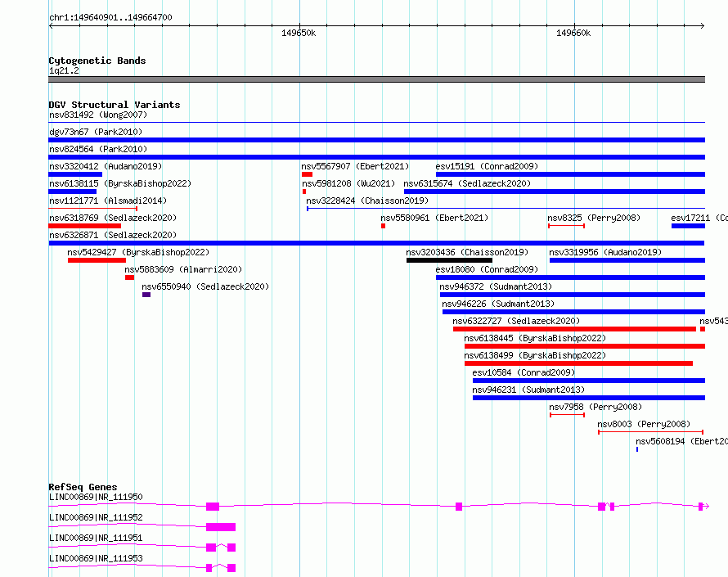Click the nsv831492 (Wong2007) variant label
Image resolution: width=728 pixels, height=577 pixels.
tap(98, 115)
